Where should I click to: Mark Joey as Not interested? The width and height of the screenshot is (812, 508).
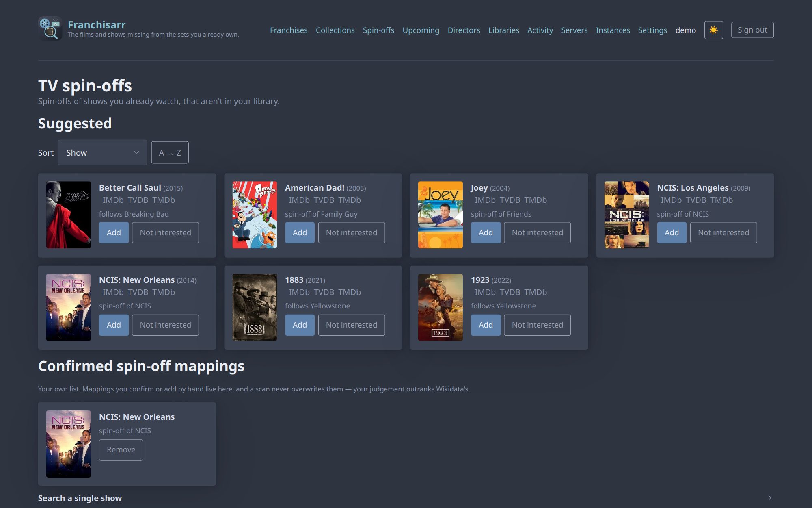537,232
